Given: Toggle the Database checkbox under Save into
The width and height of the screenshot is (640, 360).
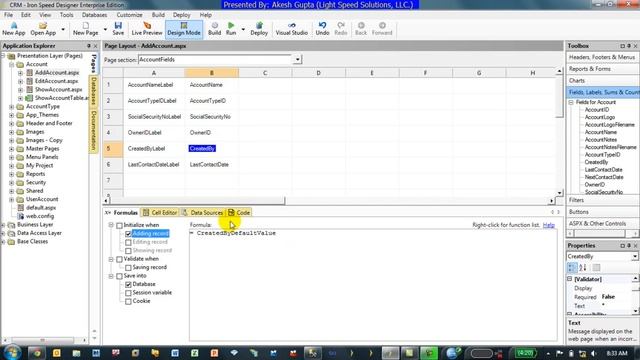Looking at the screenshot, I should tap(128, 284).
